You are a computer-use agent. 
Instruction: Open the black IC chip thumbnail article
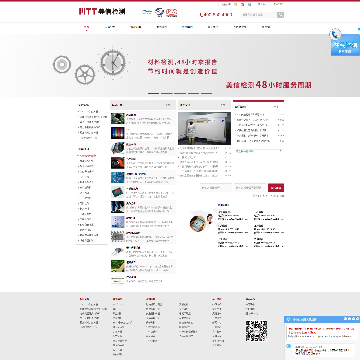(x=118, y=236)
